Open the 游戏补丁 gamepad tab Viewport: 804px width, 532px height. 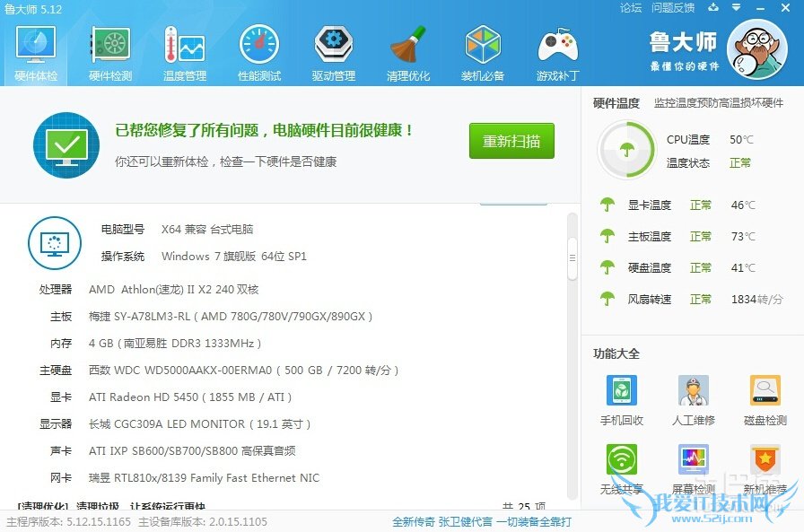point(557,54)
